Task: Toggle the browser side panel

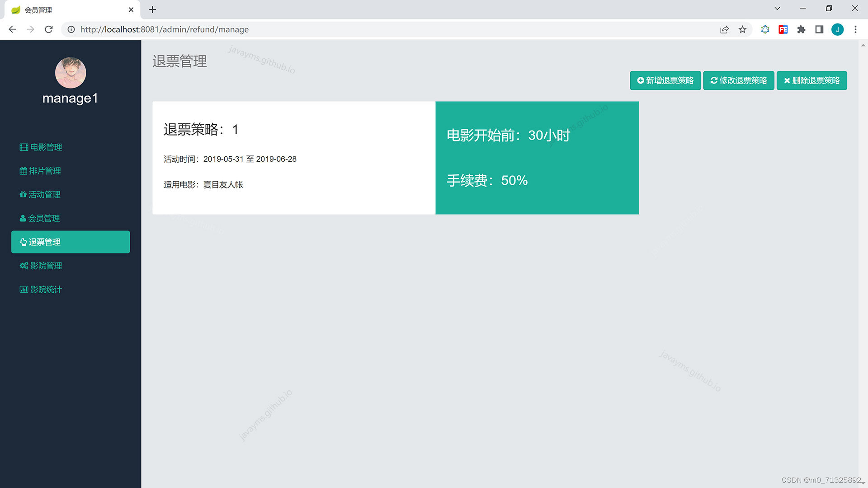Action: [x=819, y=29]
